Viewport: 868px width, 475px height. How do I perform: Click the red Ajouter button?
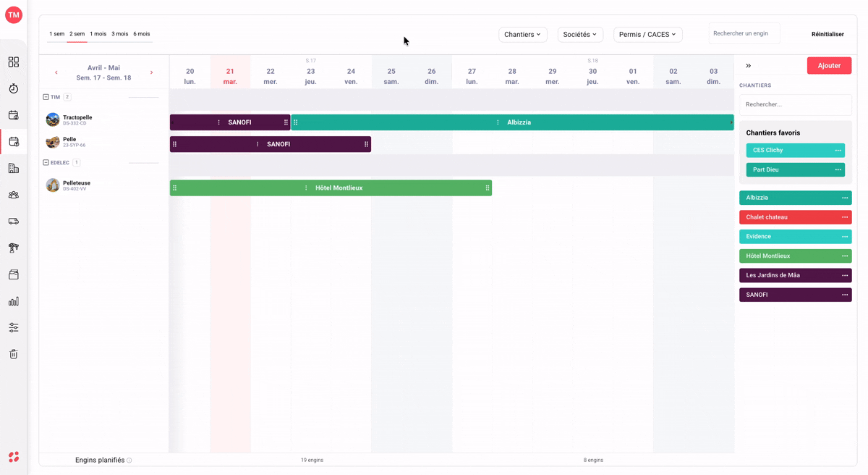click(x=829, y=66)
